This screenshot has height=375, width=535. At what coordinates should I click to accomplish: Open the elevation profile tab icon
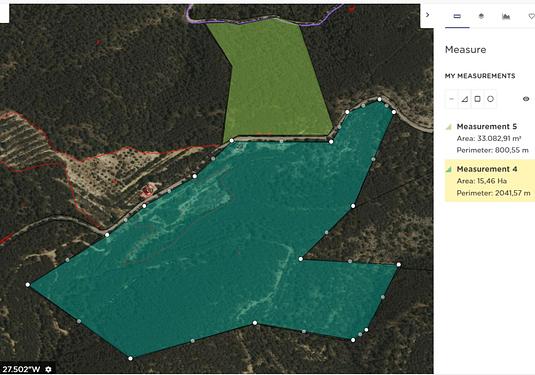point(506,16)
